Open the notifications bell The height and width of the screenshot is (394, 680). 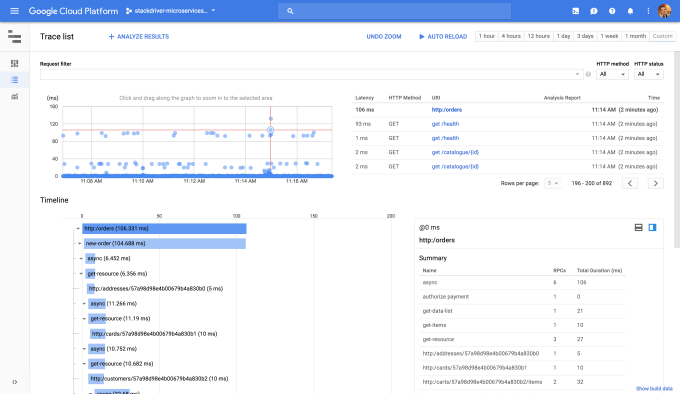630,11
